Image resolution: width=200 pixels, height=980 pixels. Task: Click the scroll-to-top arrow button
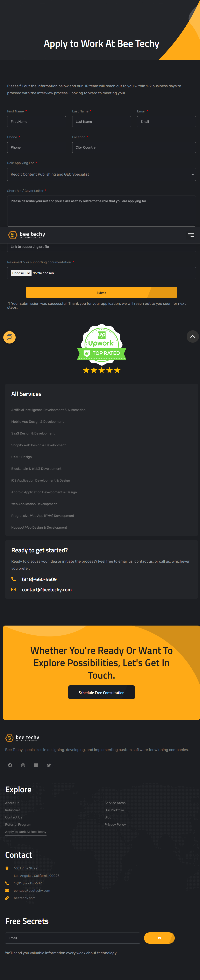pos(192,337)
